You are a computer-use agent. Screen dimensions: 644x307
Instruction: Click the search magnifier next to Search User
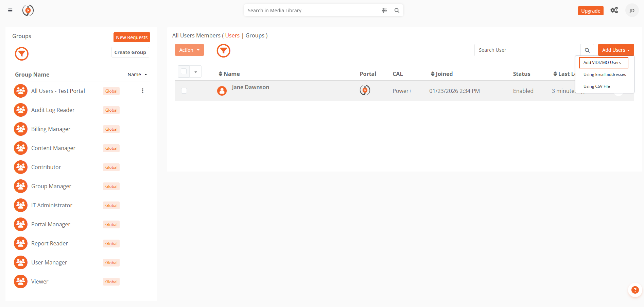(x=587, y=50)
